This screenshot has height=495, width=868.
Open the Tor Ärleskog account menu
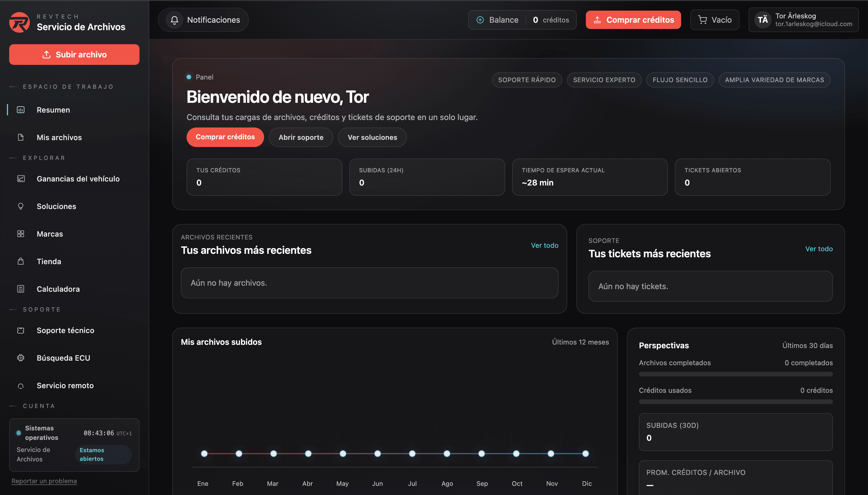point(804,20)
